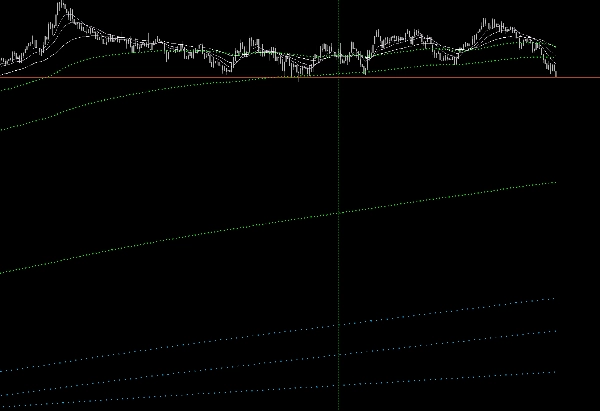The image size is (600, 411).
Task: Click where the crosshair meets the mid-chart green line
Action: tap(339, 212)
